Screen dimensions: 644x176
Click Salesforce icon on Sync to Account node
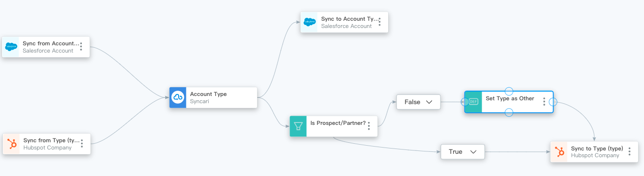coord(309,22)
